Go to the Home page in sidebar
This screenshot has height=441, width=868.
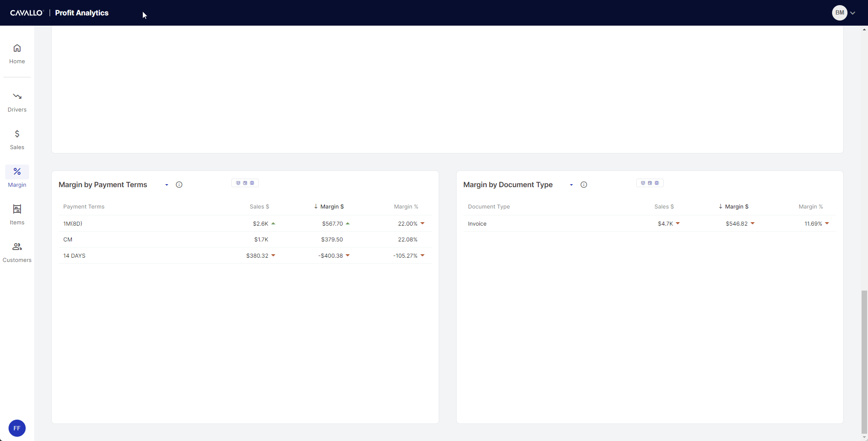pyautogui.click(x=17, y=54)
